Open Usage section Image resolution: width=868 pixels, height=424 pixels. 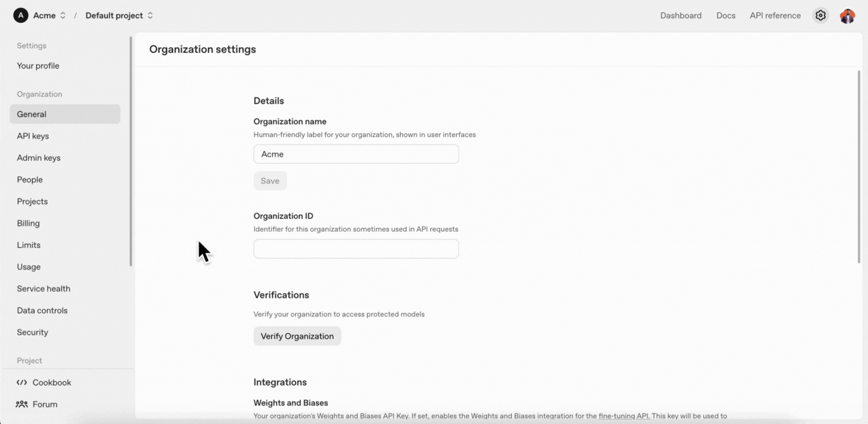click(x=29, y=266)
